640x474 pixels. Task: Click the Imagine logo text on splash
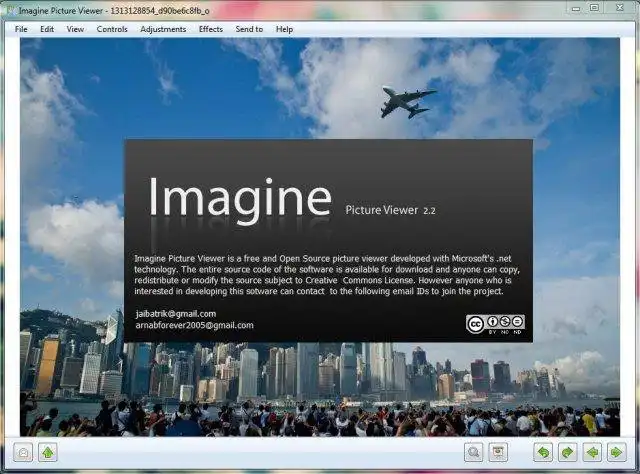240,199
